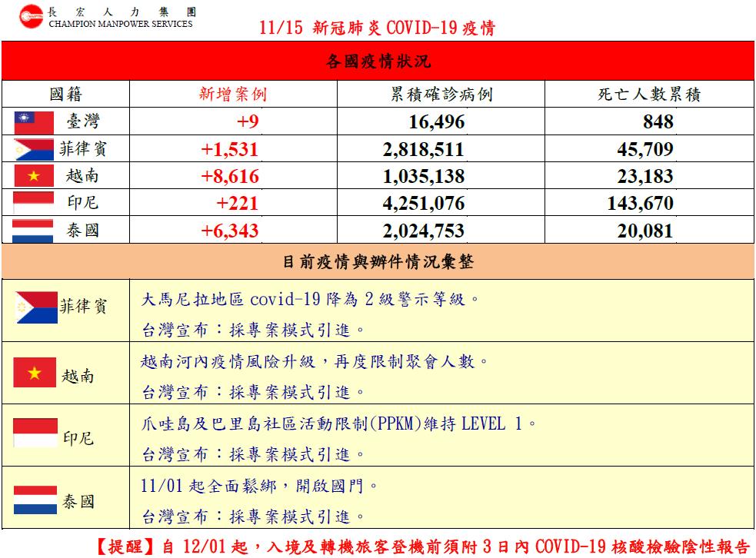Viewport: 756px width, 558px height.
Task: Select the Taiwan flag in the table
Action: coord(34,122)
